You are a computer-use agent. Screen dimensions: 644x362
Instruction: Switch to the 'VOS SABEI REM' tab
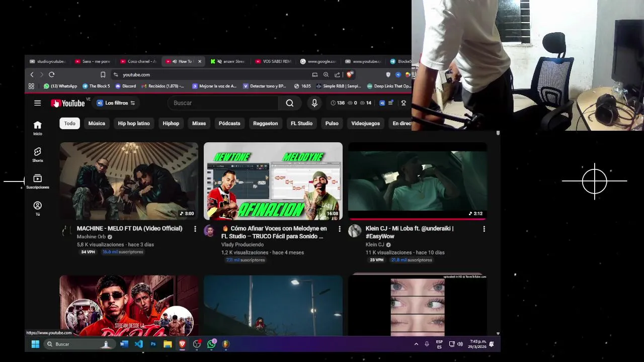[x=274, y=61]
